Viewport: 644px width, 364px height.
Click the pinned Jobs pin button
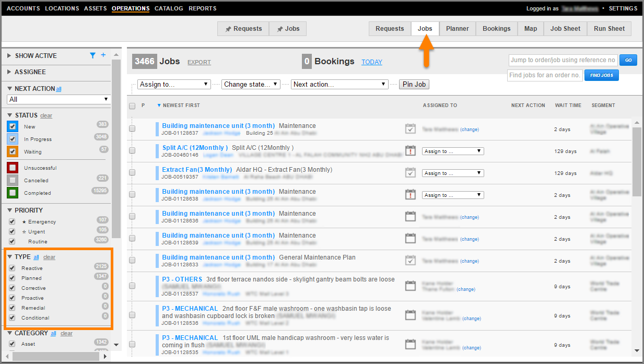pos(288,29)
